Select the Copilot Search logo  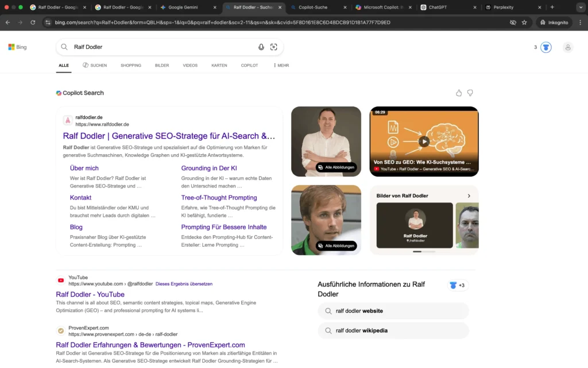point(59,93)
